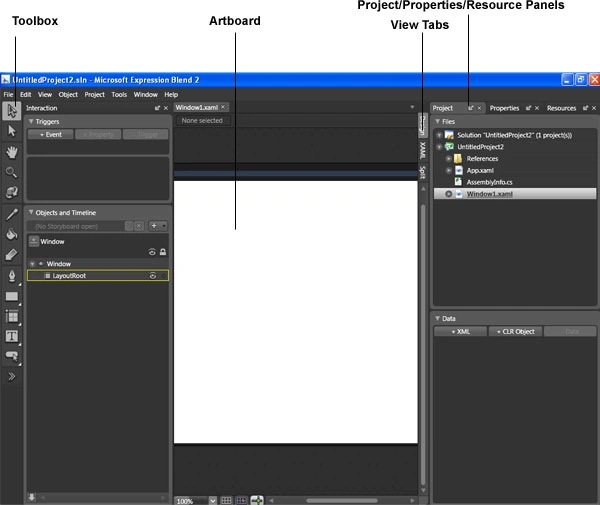Image resolution: width=600 pixels, height=505 pixels.
Task: Close the Interaction panel
Action: coord(166,108)
